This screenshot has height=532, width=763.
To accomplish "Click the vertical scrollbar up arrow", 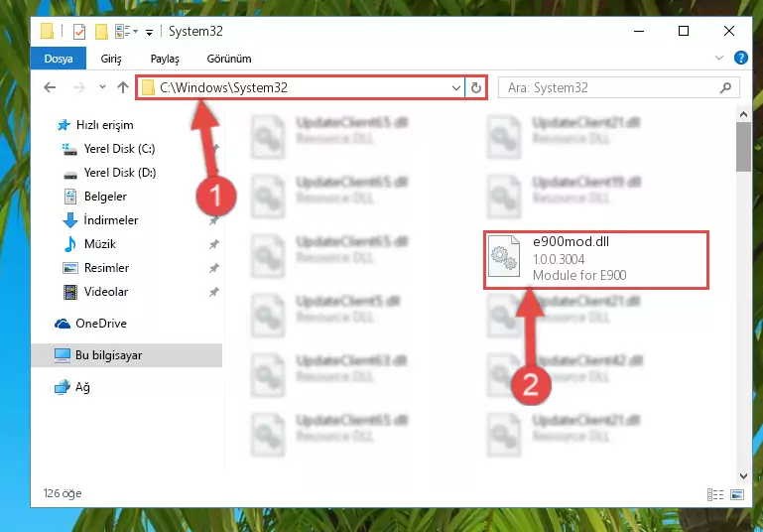I will tap(743, 114).
